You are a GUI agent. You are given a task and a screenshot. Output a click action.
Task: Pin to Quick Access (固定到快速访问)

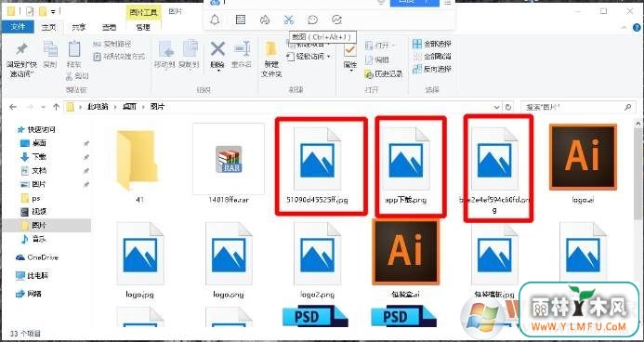click(x=21, y=60)
